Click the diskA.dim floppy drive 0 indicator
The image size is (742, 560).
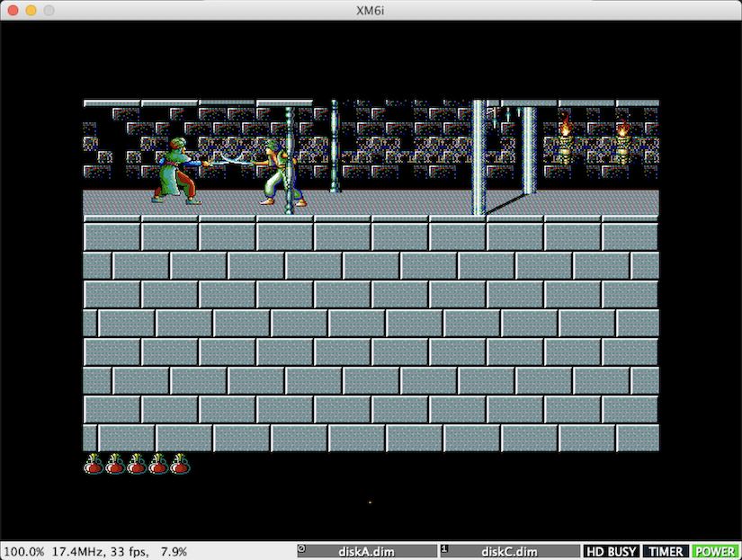point(367,552)
